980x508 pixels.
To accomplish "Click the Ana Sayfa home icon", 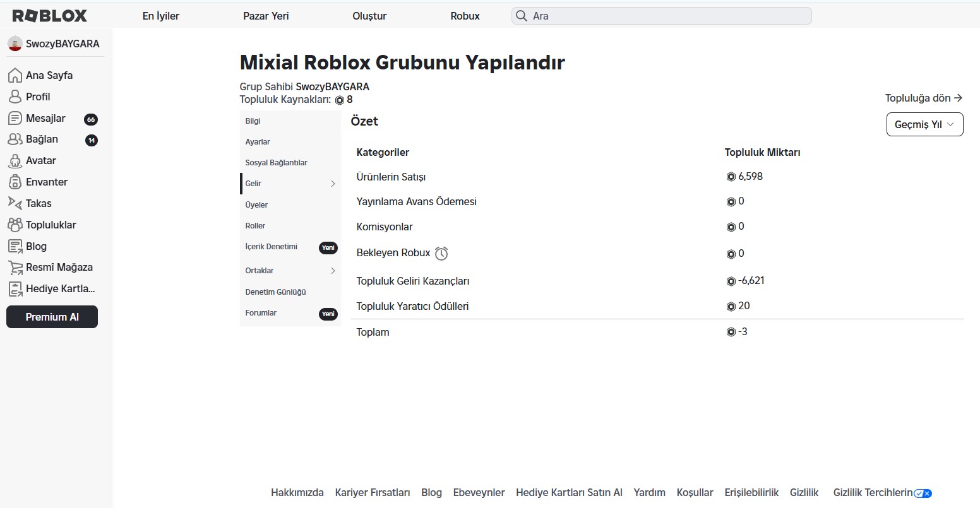I will pyautogui.click(x=15, y=76).
